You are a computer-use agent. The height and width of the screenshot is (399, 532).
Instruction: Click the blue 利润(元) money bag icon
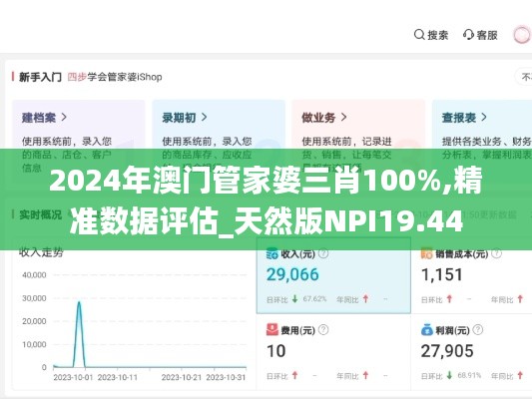click(427, 330)
